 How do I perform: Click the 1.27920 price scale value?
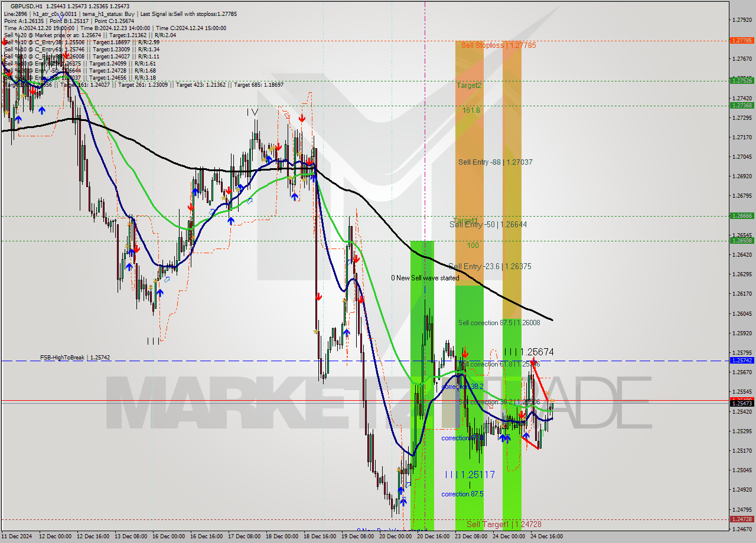[x=741, y=19]
